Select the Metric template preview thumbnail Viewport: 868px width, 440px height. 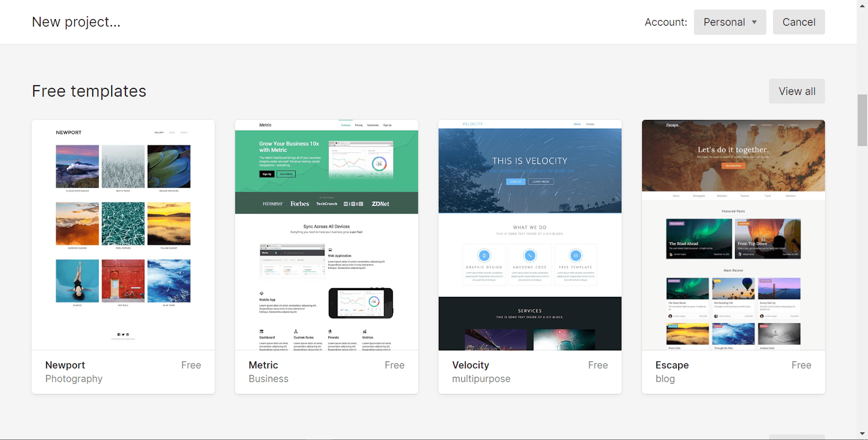click(x=327, y=235)
